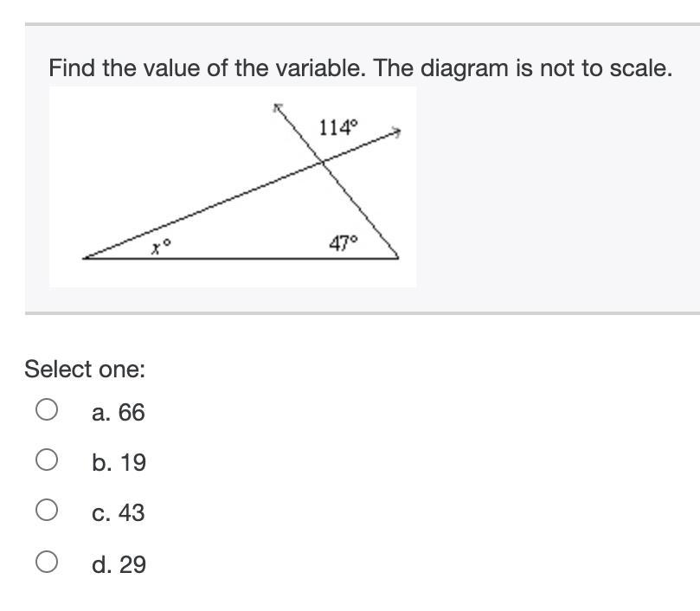Click the bottom side of the triangle

pyautogui.click(x=242, y=258)
